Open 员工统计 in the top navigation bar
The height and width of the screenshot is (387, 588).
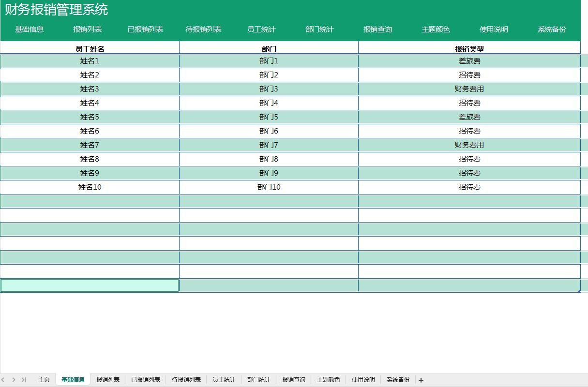pos(261,30)
